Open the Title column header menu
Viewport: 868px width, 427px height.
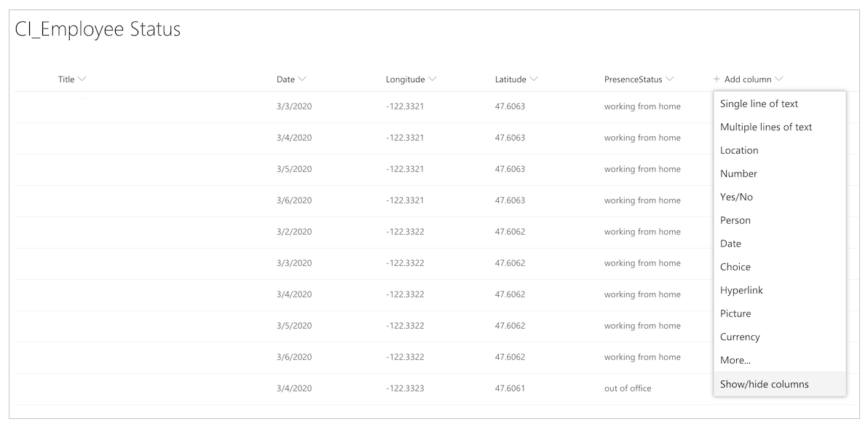pyautogui.click(x=82, y=79)
